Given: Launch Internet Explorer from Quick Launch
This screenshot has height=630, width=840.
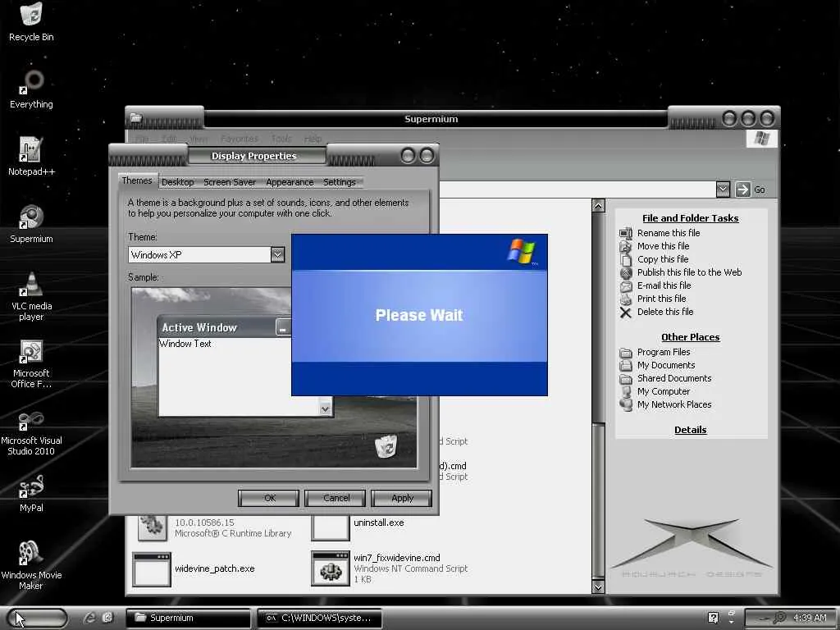Looking at the screenshot, I should coord(89,618).
